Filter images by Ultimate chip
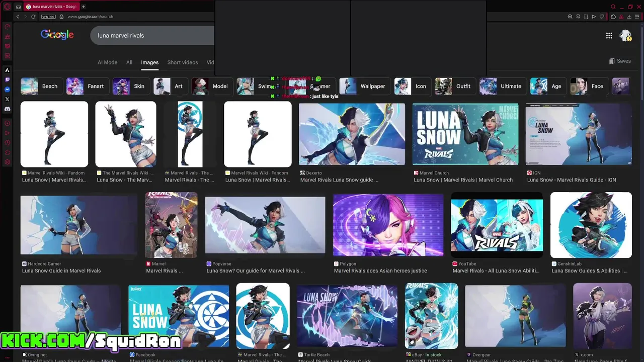The image size is (644, 362). (x=503, y=86)
